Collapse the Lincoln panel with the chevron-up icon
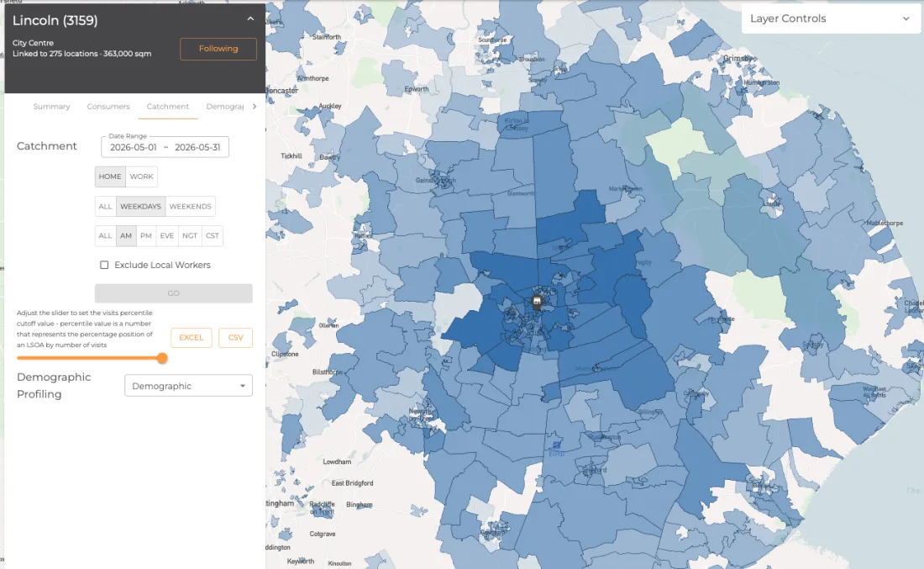Screen dimensions: 924x569 pyautogui.click(x=250, y=18)
